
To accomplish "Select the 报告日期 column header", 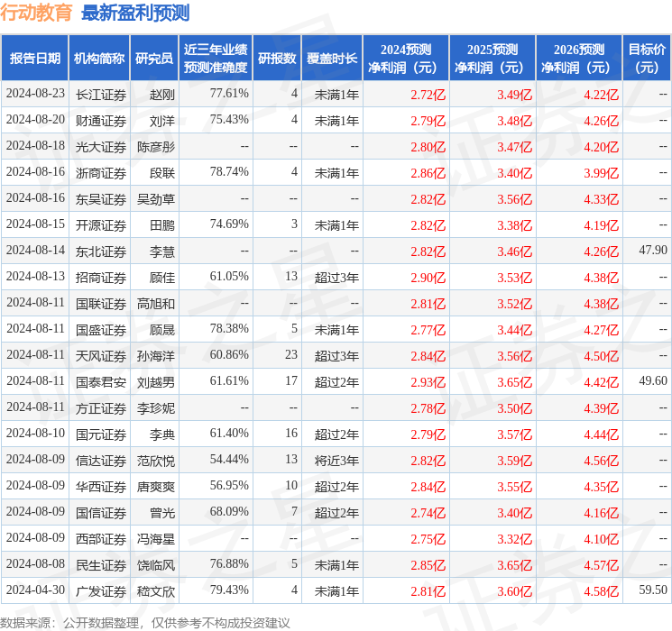I will [34, 59].
